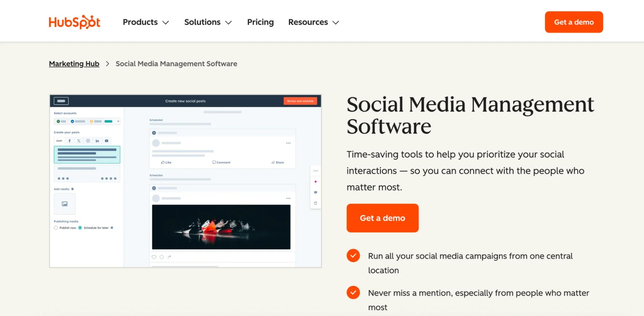Click the chat bubble icon in side toolbar
644x316 pixels.
pyautogui.click(x=315, y=192)
